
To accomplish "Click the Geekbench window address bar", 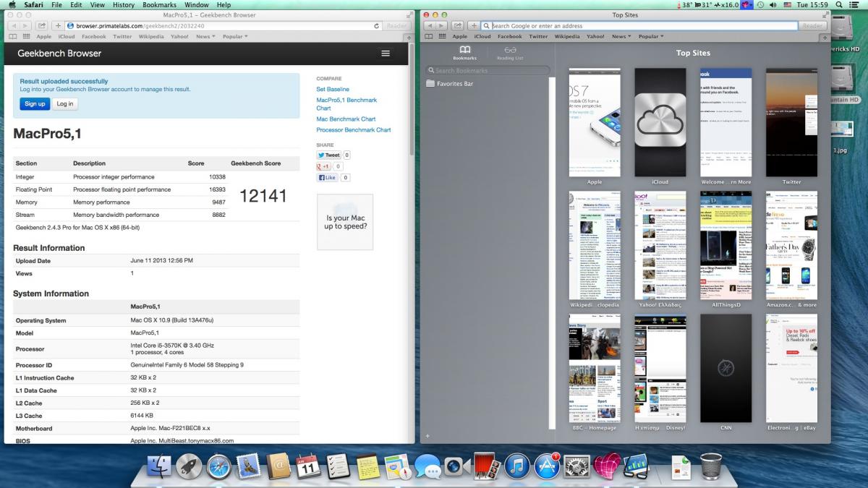I will pos(224,25).
